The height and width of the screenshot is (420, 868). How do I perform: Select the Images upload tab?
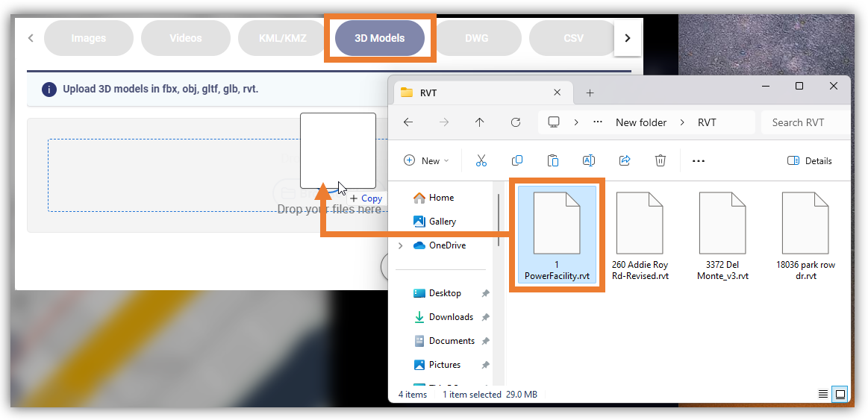coord(89,38)
